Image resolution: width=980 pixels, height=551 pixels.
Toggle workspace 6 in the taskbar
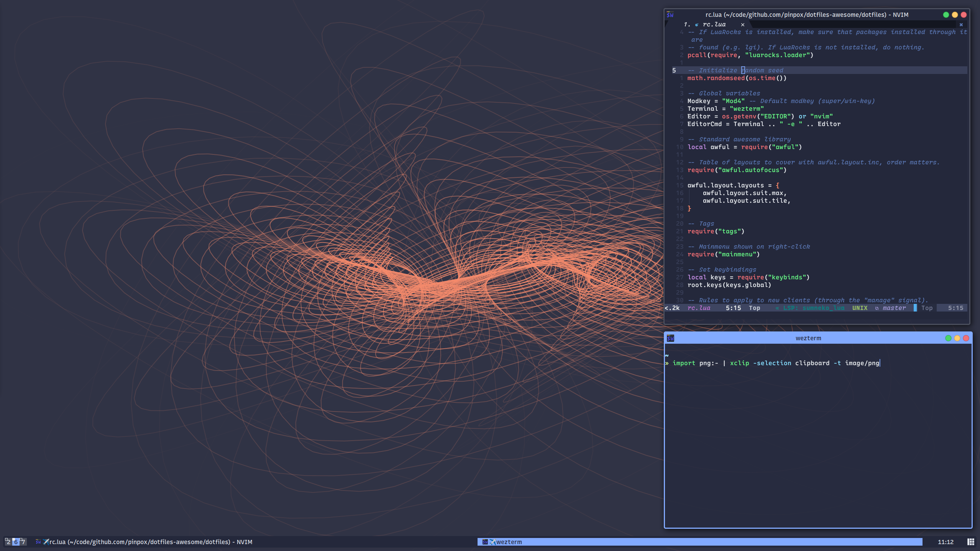(x=15, y=542)
